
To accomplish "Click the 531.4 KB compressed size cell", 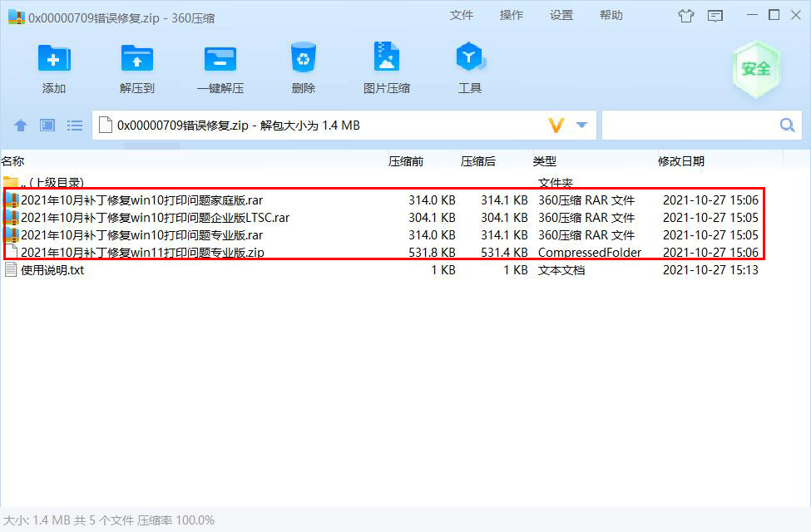I will (504, 253).
